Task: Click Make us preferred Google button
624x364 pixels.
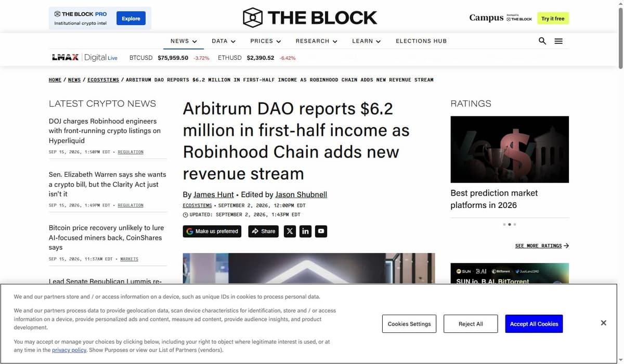Action: 212,231
